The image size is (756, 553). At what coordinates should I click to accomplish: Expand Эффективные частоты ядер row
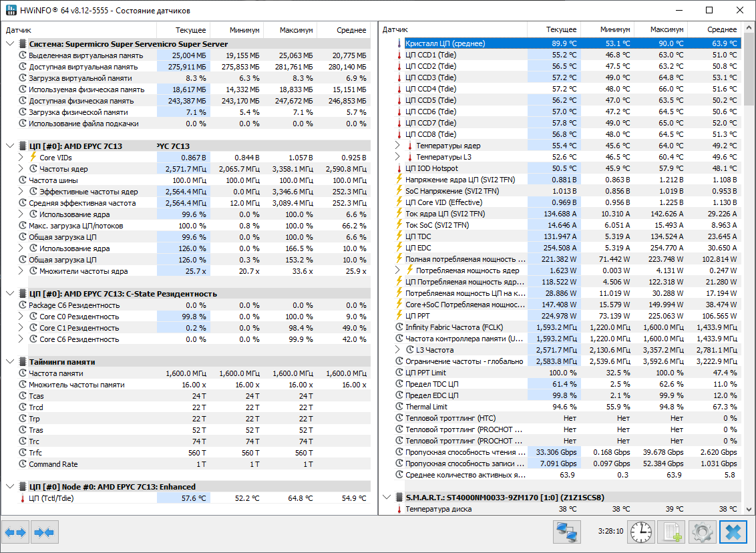click(x=21, y=192)
